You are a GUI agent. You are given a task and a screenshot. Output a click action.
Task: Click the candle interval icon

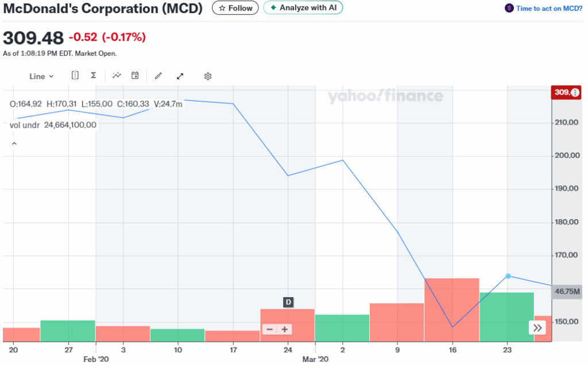75,75
